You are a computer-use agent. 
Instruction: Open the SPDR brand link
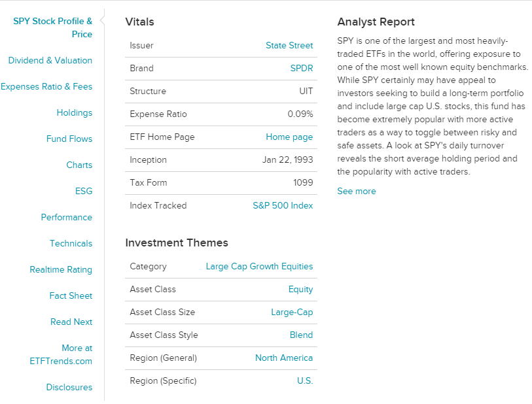tap(302, 68)
